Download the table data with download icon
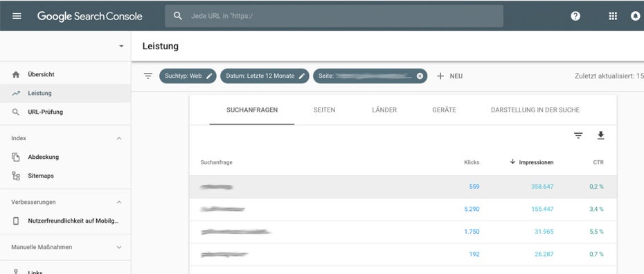Viewport: 644px width, 274px height. coord(601,135)
